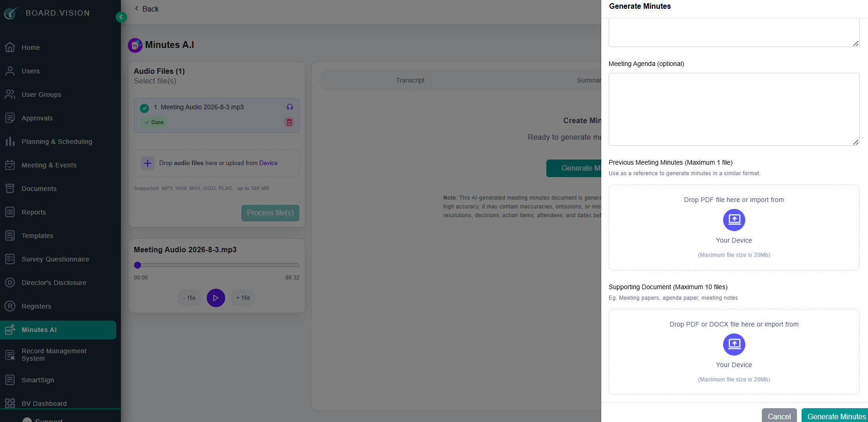Open User Groups icon in sidebar
Screen dimensions: 868x422
coord(10,95)
